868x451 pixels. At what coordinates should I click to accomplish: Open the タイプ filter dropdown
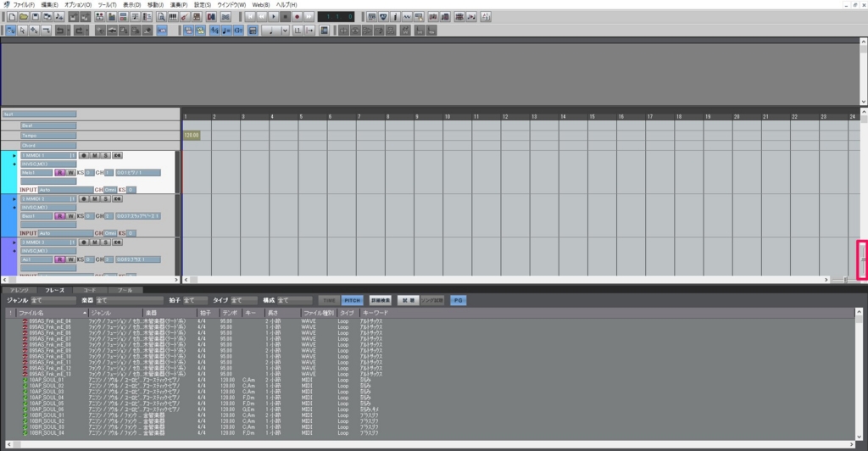pyautogui.click(x=244, y=300)
